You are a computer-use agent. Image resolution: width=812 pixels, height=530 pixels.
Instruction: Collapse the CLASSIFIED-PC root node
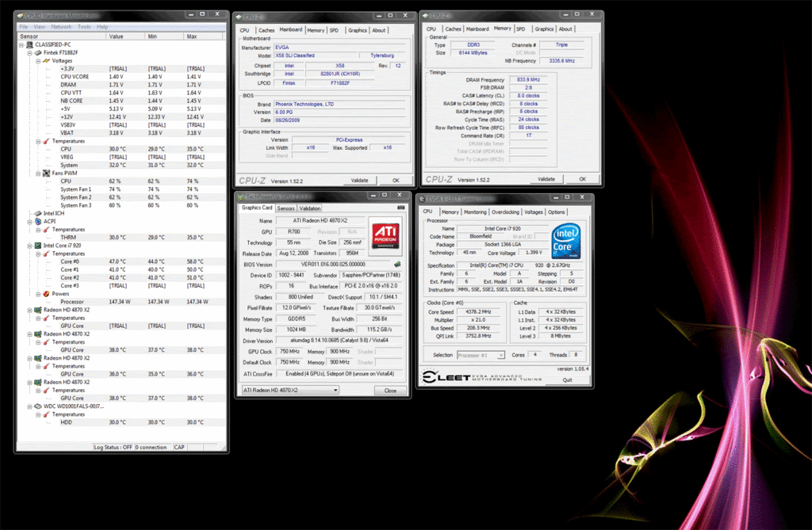pyautogui.click(x=21, y=45)
